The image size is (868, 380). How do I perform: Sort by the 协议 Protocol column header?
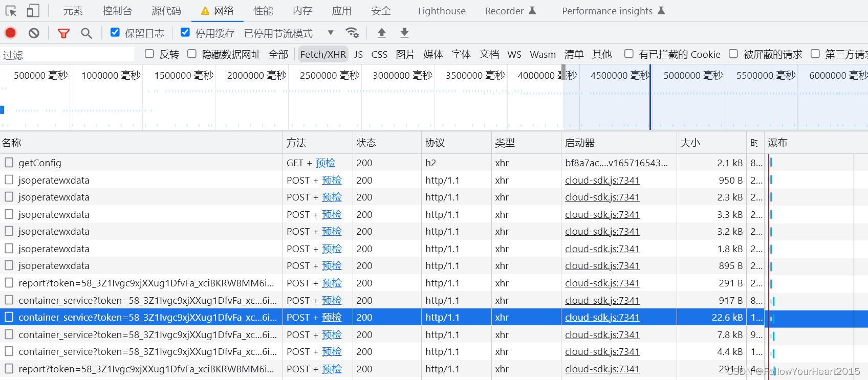(x=457, y=143)
